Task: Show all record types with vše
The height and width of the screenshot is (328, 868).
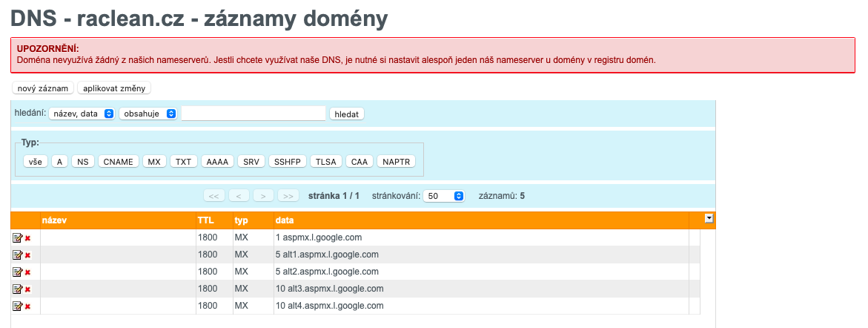Action: pyautogui.click(x=36, y=161)
